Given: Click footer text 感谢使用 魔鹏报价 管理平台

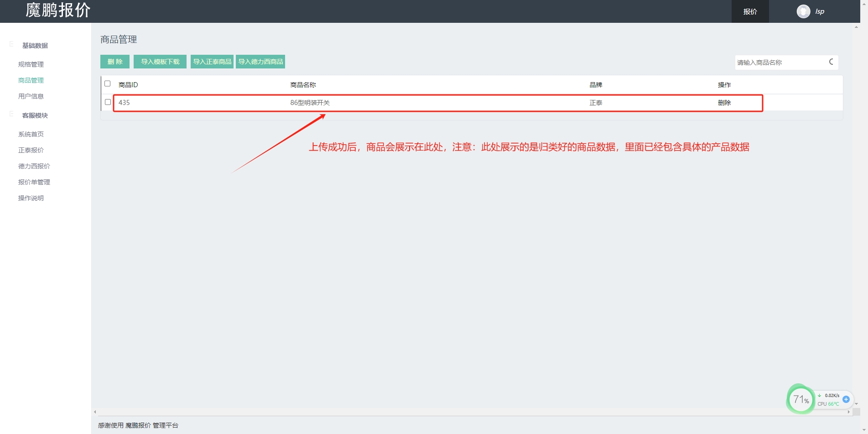Looking at the screenshot, I should pos(138,425).
